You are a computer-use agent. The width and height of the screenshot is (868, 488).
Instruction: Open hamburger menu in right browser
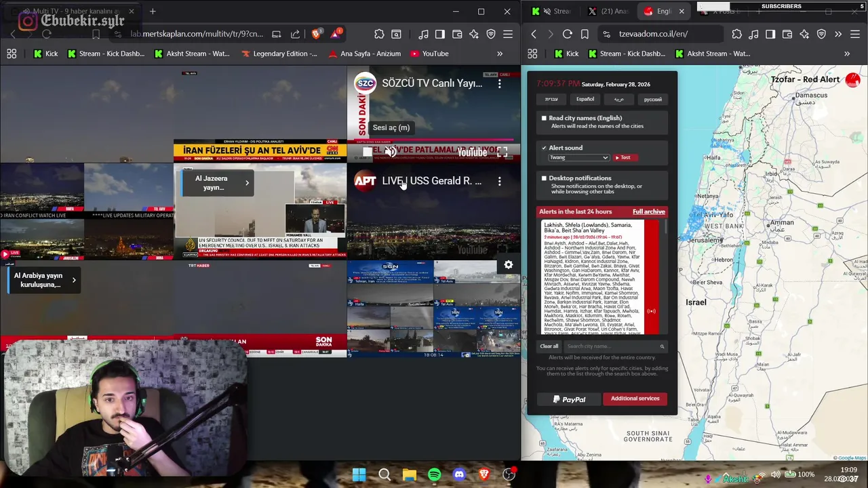(855, 34)
